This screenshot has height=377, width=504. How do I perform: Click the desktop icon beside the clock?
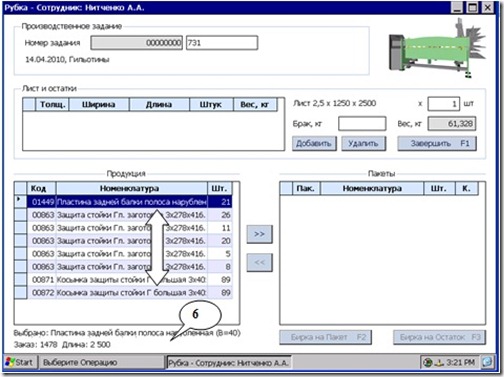pyautogui.click(x=487, y=362)
